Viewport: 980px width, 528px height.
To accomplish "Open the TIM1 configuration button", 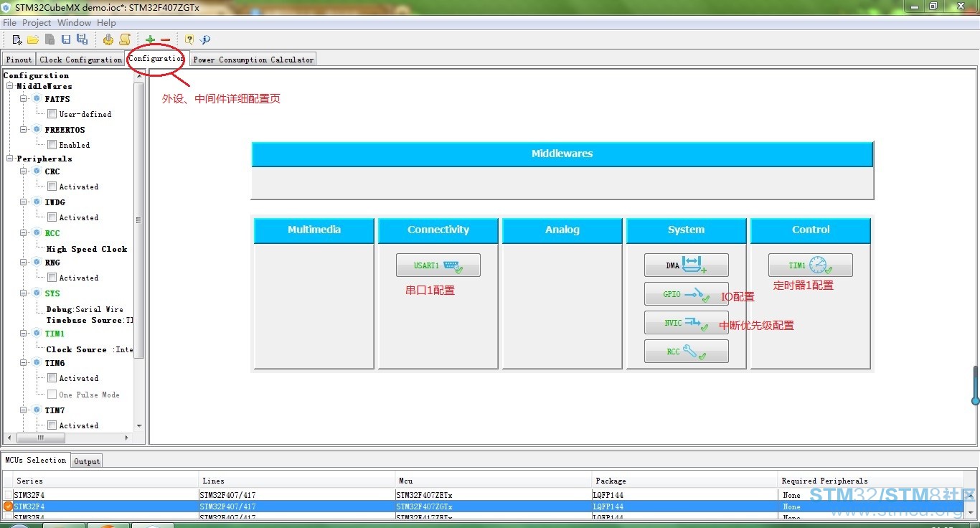I will click(x=811, y=265).
